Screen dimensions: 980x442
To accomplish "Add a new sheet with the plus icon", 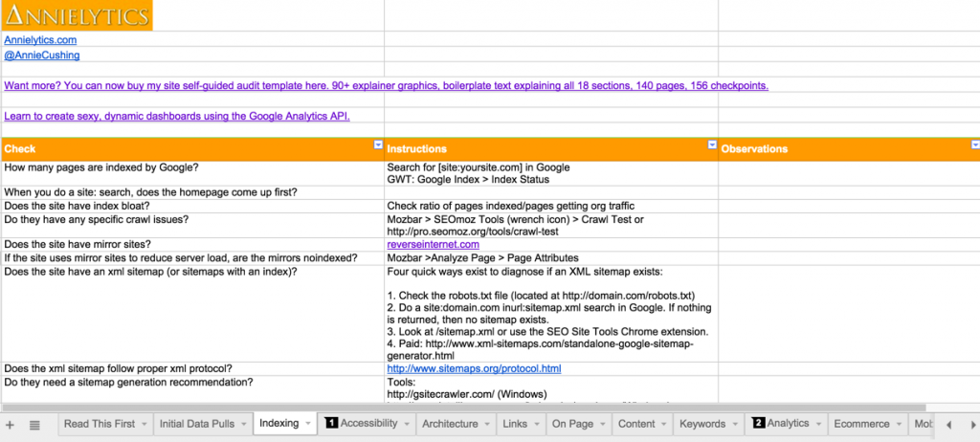I will [x=10, y=425].
